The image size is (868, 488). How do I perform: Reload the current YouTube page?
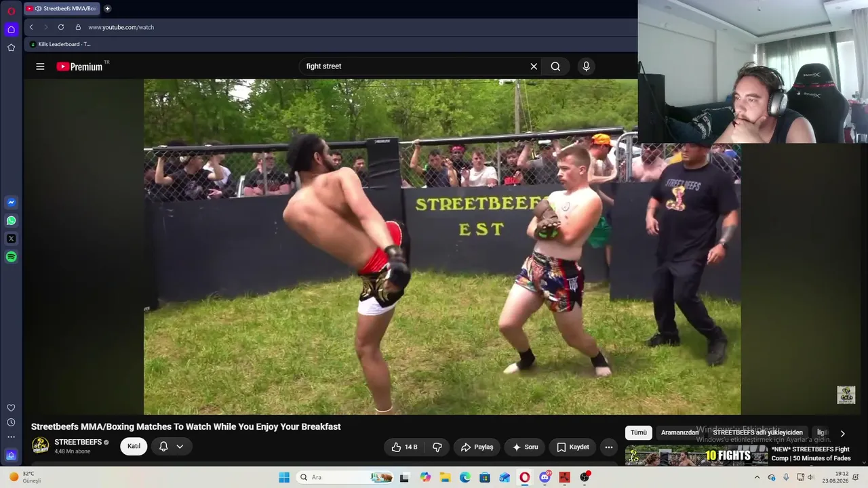point(61,27)
